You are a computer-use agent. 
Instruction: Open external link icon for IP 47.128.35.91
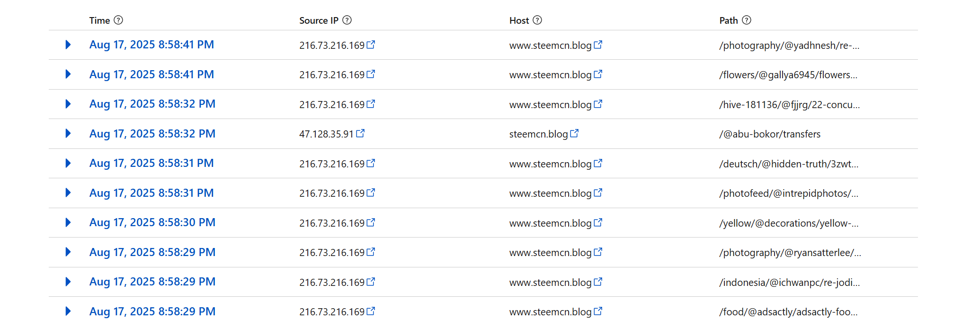point(360,133)
